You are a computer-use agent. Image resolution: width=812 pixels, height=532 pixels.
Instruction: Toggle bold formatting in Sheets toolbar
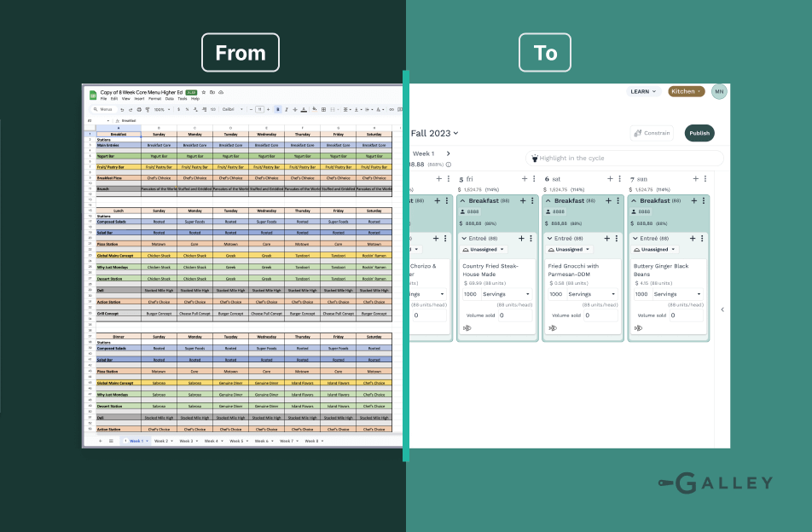(278, 109)
